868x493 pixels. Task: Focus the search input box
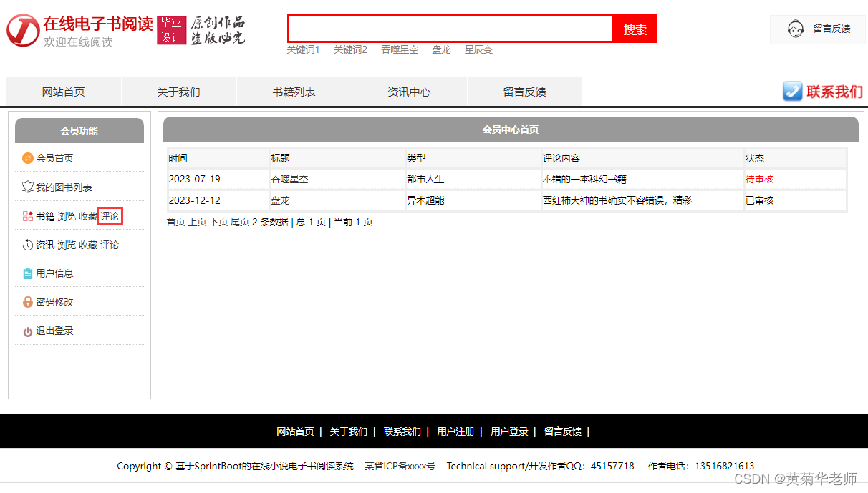click(450, 29)
